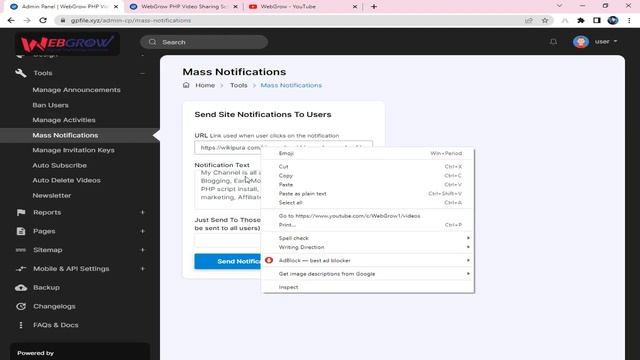Open Newsletter in sidebar
Screen dimensions: 640x360
coord(52,196)
